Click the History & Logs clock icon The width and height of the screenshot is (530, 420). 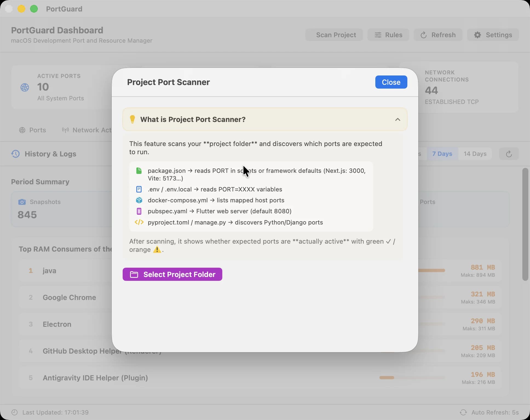point(15,154)
